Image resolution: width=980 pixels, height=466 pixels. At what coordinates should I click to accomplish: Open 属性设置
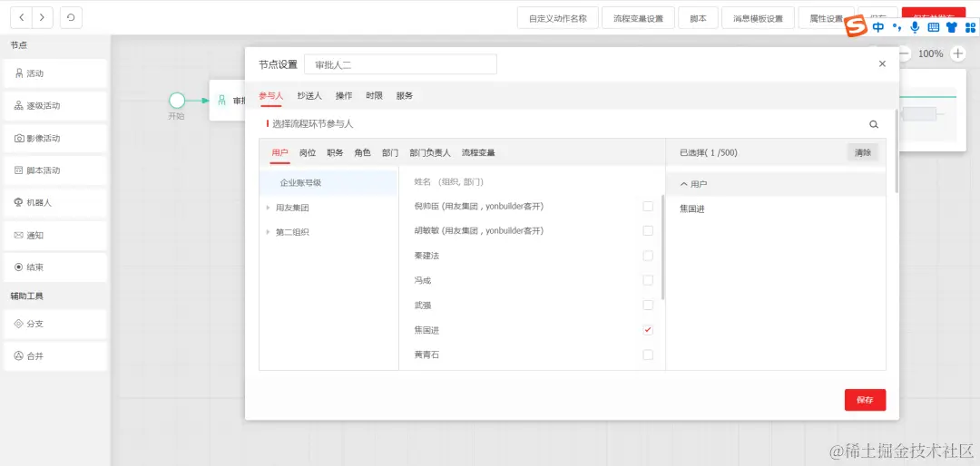point(827,18)
